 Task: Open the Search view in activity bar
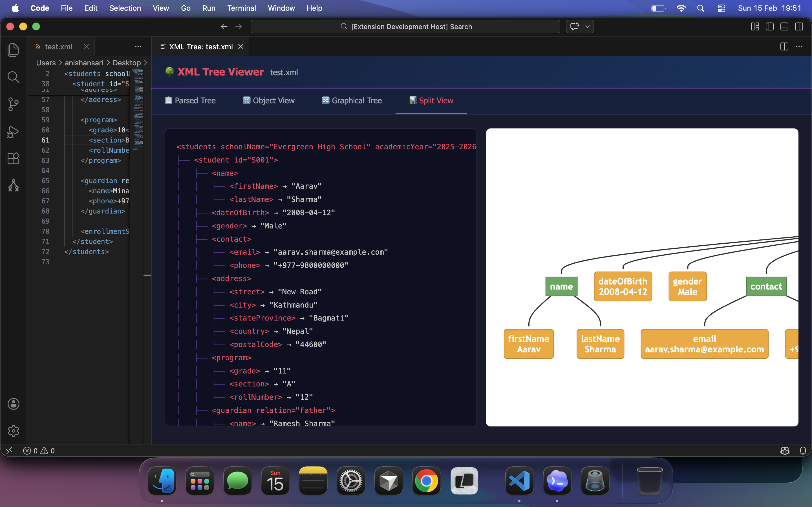(13, 77)
